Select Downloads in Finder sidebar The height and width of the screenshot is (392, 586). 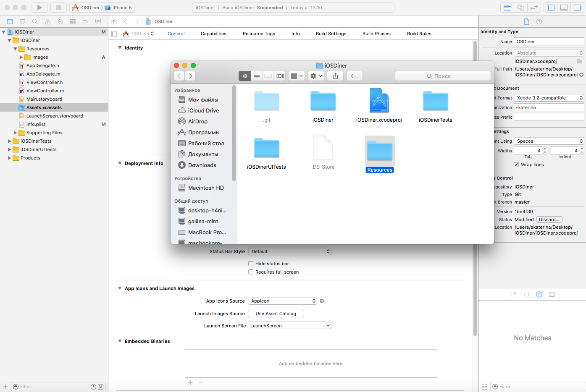(x=202, y=165)
